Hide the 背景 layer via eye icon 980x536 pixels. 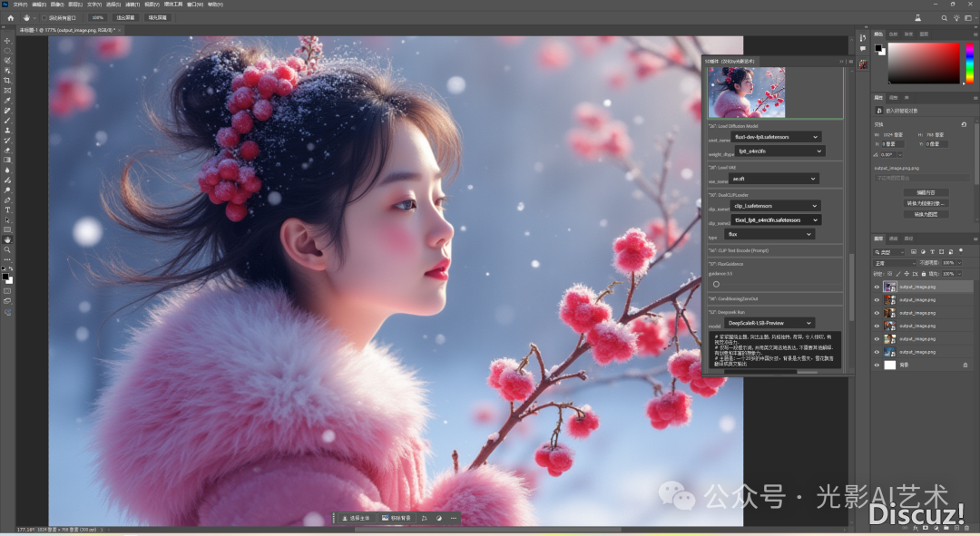[877, 365]
